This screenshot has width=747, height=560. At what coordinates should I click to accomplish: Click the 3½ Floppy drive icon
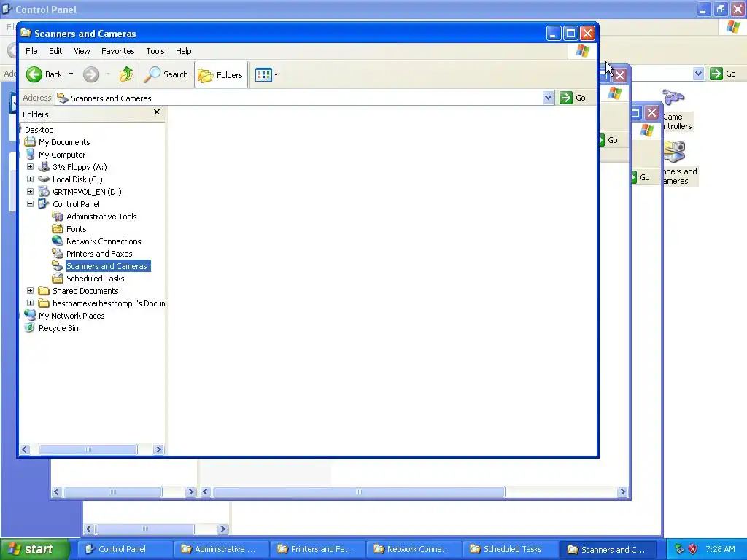(x=44, y=167)
